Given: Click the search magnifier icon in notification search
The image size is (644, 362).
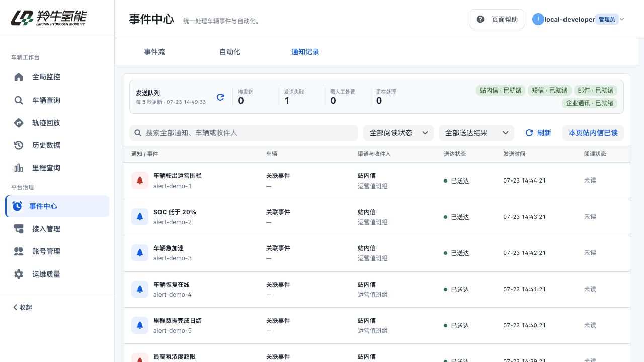Looking at the screenshot, I should coord(138,133).
